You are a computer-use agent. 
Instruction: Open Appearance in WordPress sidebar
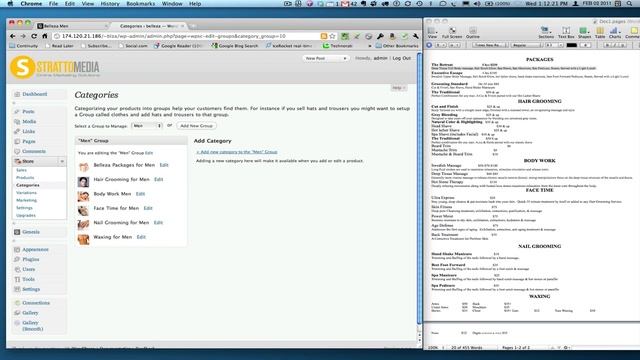pyautogui.click(x=35, y=249)
